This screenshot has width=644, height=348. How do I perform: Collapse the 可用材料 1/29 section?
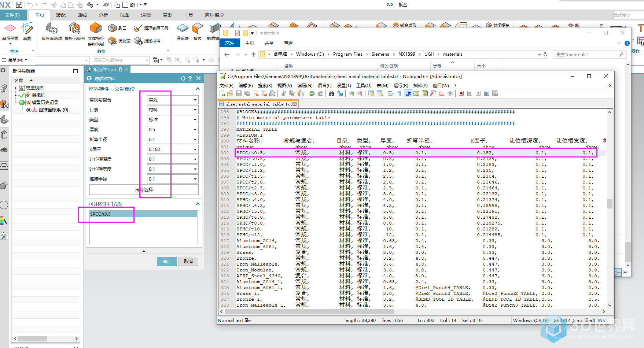(x=198, y=204)
